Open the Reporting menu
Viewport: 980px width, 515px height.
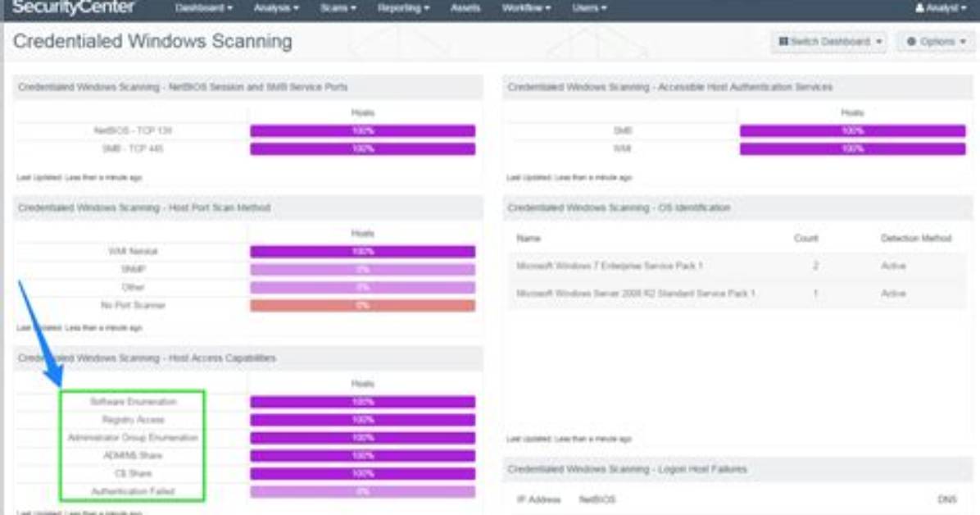point(403,8)
